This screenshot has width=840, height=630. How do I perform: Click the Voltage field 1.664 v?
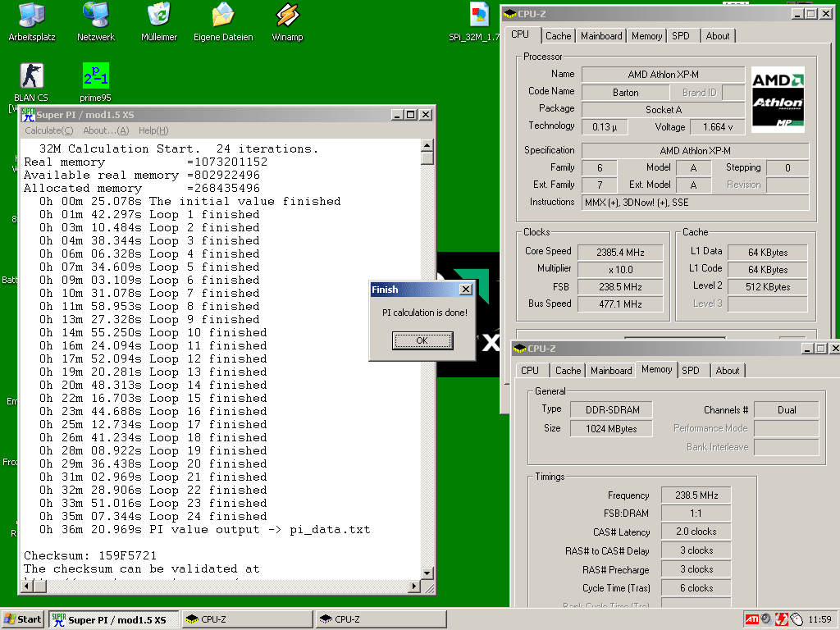[x=717, y=127]
